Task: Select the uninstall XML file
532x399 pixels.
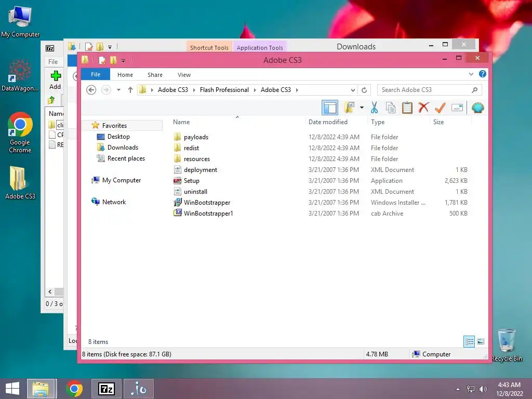Action: click(195, 191)
